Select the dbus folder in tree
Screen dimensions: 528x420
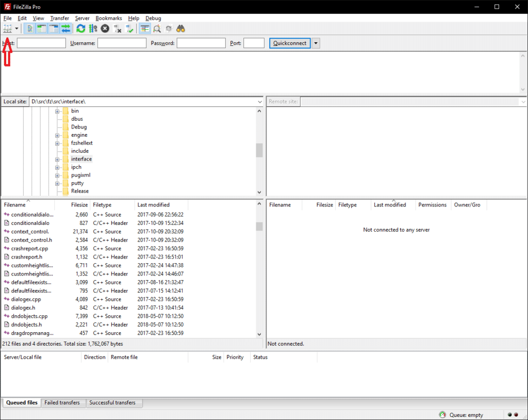(x=77, y=119)
